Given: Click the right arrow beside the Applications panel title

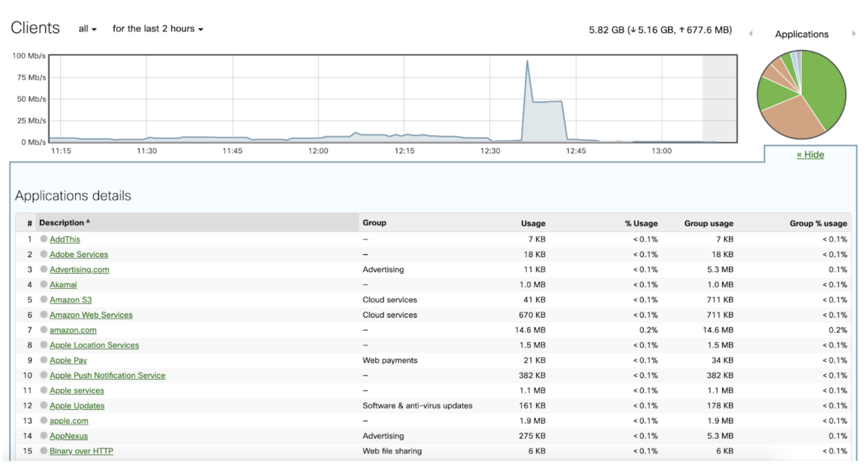Looking at the screenshot, I should (854, 33).
